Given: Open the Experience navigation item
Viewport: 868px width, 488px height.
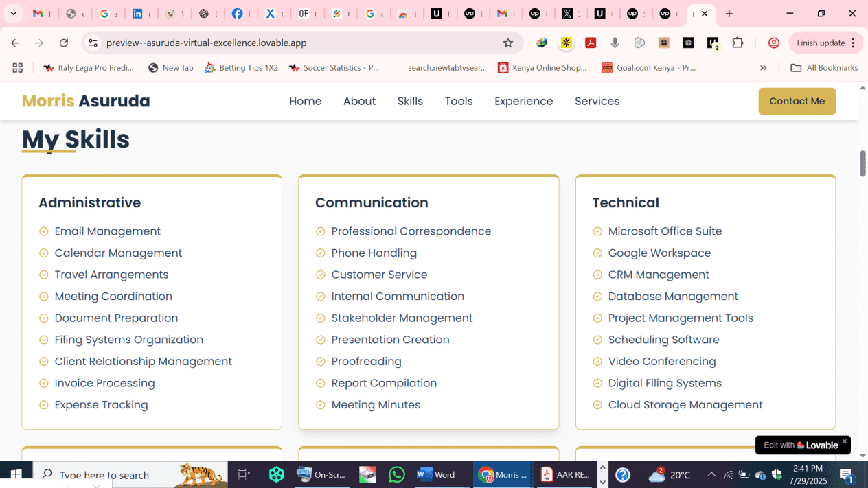Looking at the screenshot, I should coord(523,101).
